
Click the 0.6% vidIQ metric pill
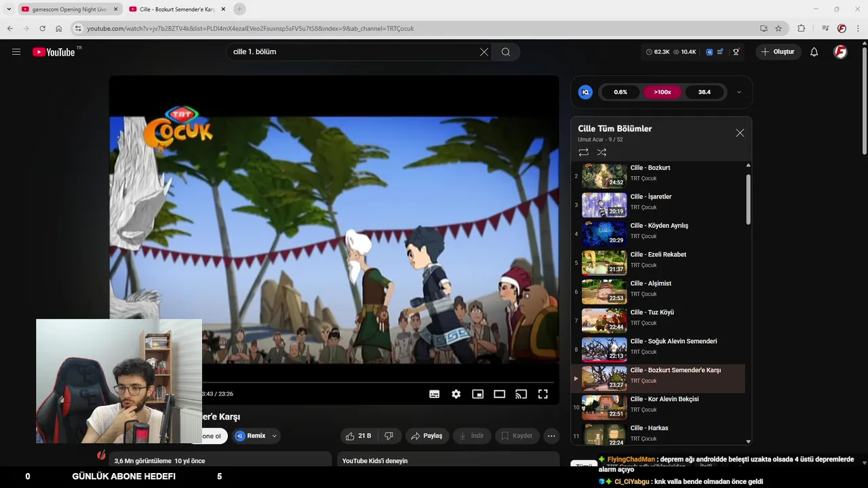620,92
